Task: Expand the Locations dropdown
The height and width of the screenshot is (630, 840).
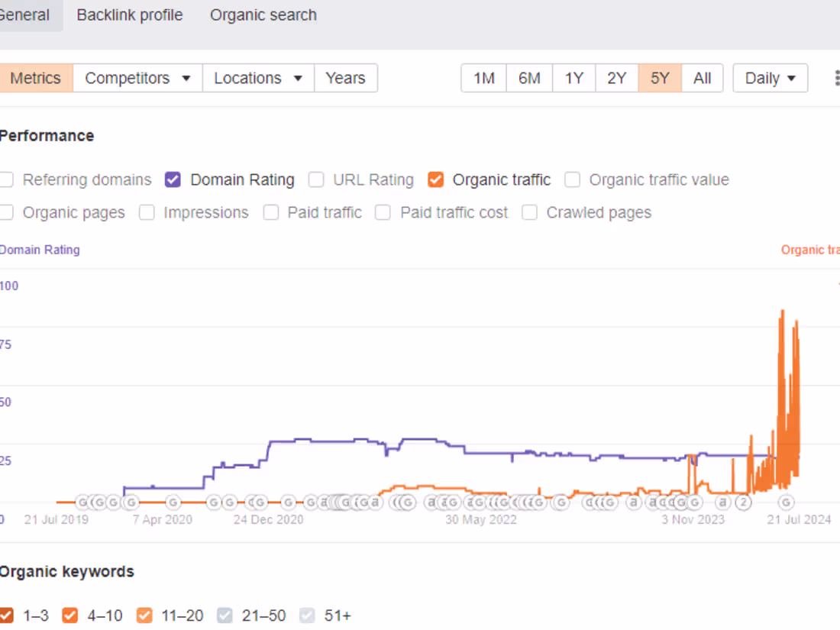Action: coord(258,78)
